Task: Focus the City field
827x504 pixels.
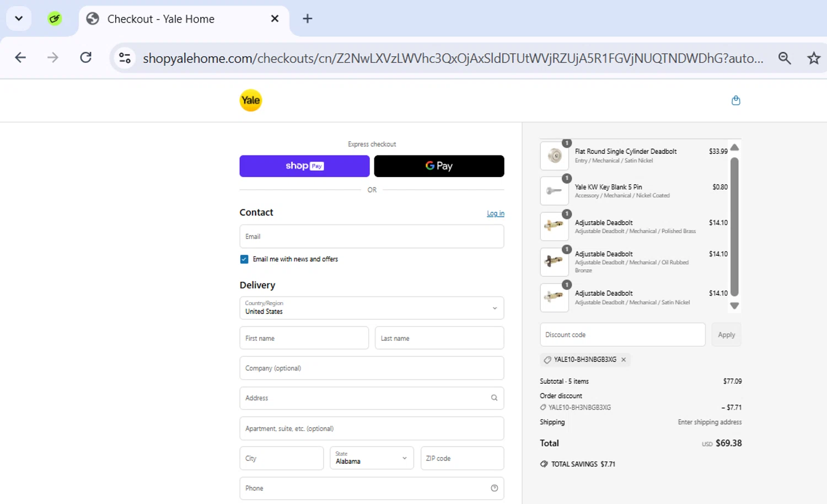Action: (281, 458)
